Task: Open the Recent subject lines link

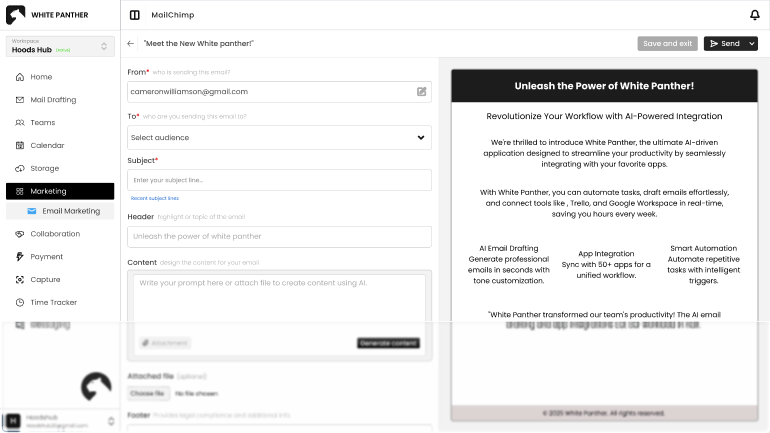Action: tap(155, 198)
